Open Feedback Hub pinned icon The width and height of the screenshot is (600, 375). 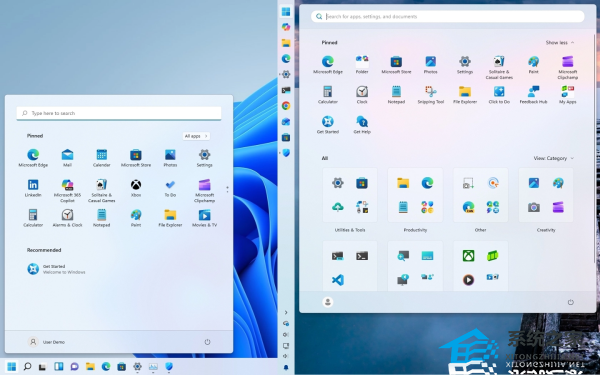pyautogui.click(x=533, y=95)
